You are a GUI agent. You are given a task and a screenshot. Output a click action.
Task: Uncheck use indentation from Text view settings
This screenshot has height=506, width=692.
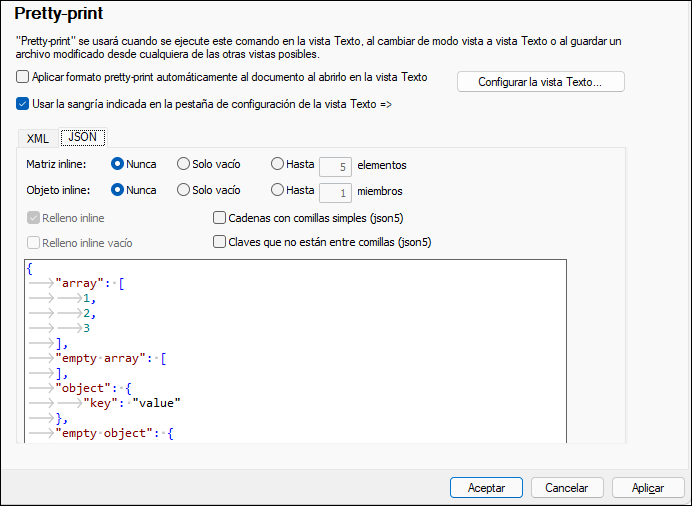(24, 103)
